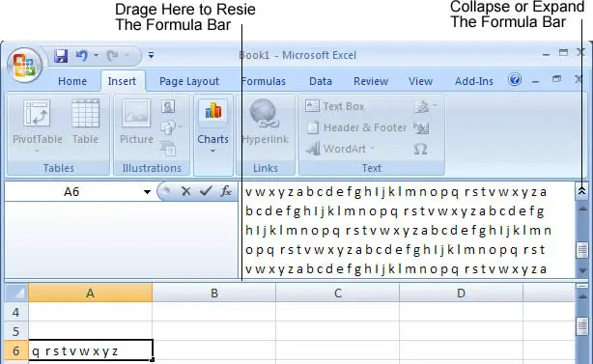Expand the Signature Line dropdown arrow
The image size is (593, 364).
pyautogui.click(x=435, y=106)
